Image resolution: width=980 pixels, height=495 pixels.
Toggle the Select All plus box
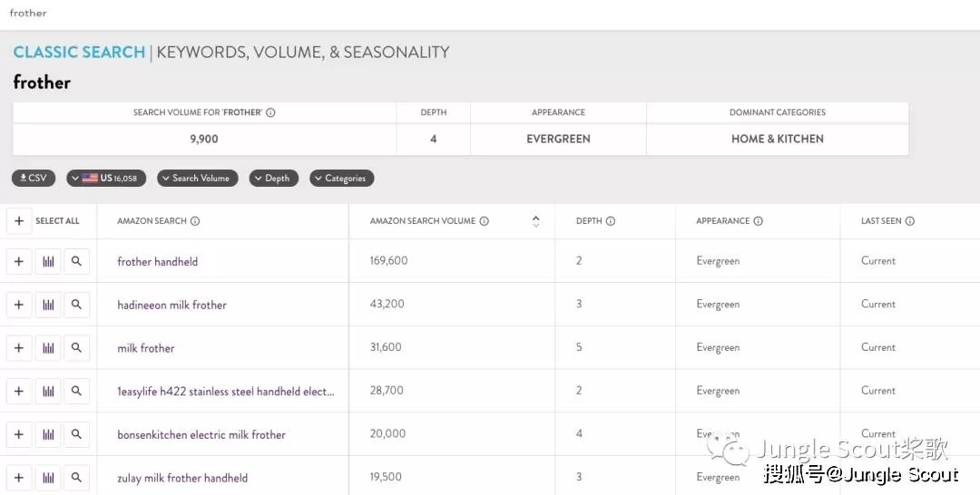pos(19,221)
